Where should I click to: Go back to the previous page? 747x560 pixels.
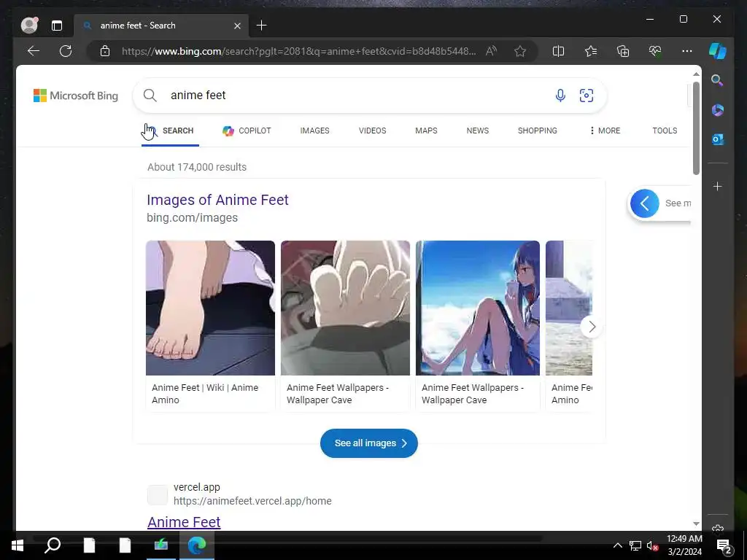[x=34, y=51]
